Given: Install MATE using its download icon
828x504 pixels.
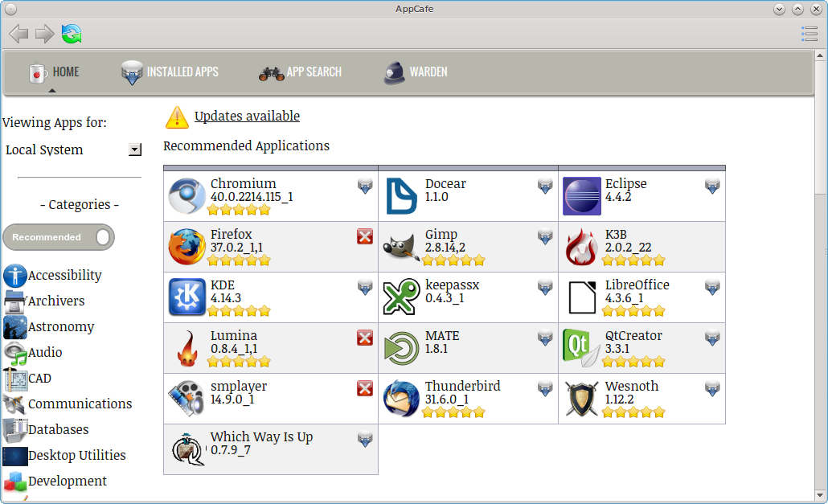Looking at the screenshot, I should pos(545,338).
